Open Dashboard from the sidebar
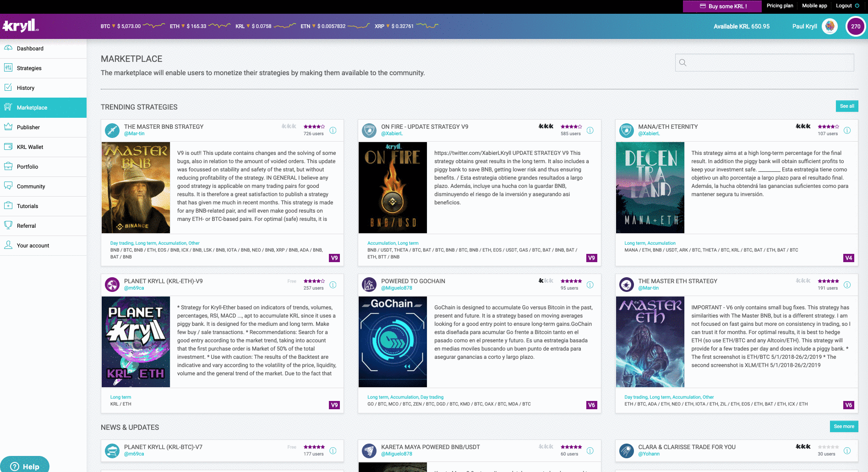 click(43, 49)
